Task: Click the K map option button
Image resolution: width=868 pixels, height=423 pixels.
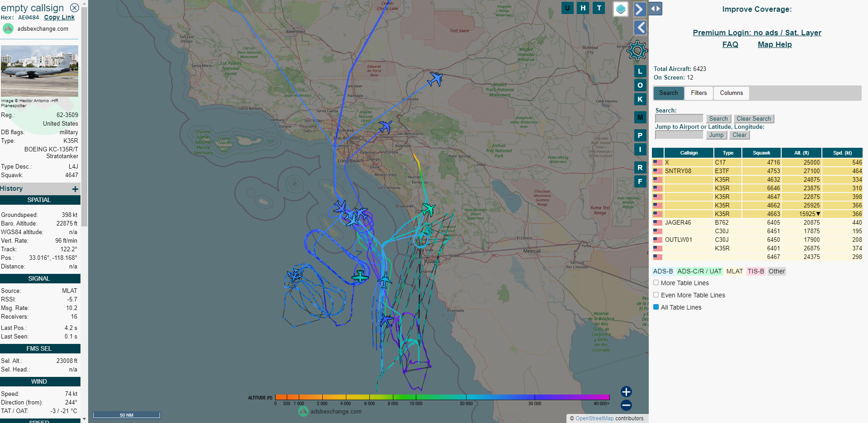Action: coord(640,99)
